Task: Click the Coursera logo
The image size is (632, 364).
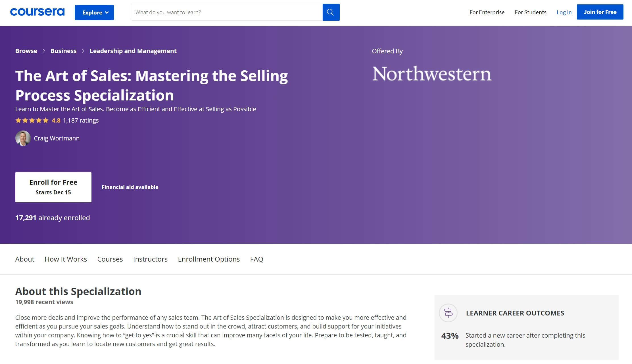Action: [x=37, y=12]
